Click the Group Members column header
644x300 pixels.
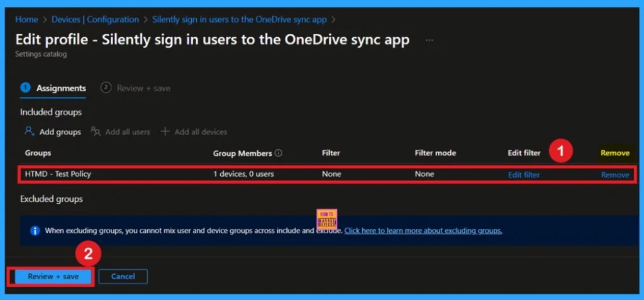(x=242, y=153)
